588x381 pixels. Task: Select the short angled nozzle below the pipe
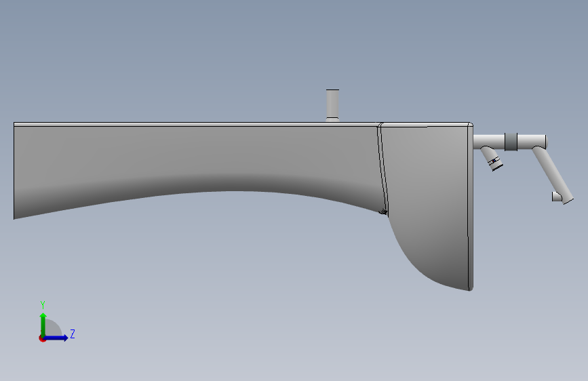point(492,158)
